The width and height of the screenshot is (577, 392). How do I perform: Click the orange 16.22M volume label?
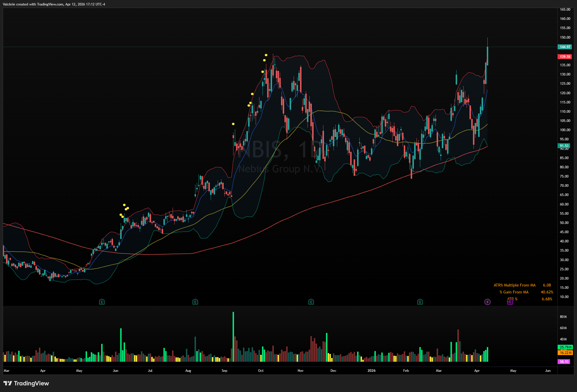(x=565, y=353)
